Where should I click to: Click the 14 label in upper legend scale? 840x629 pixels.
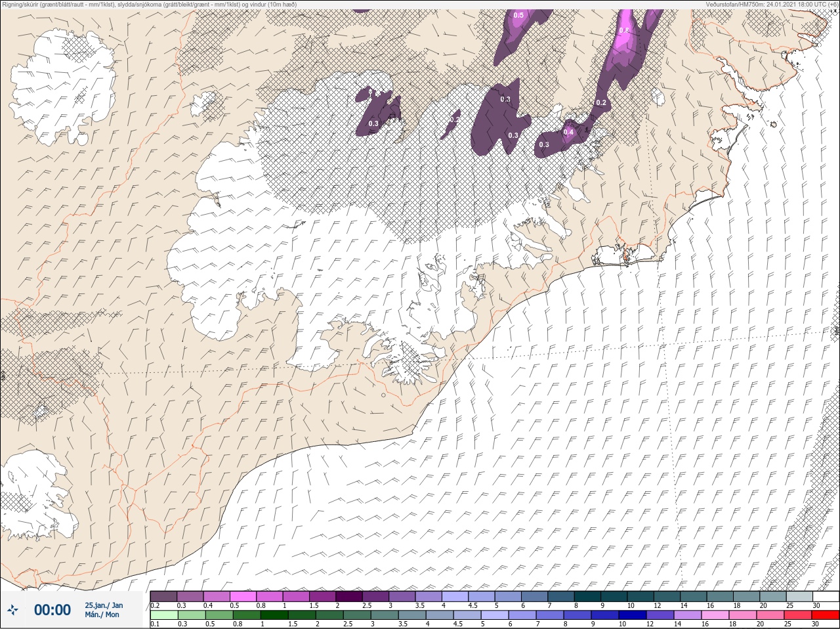pos(684,605)
